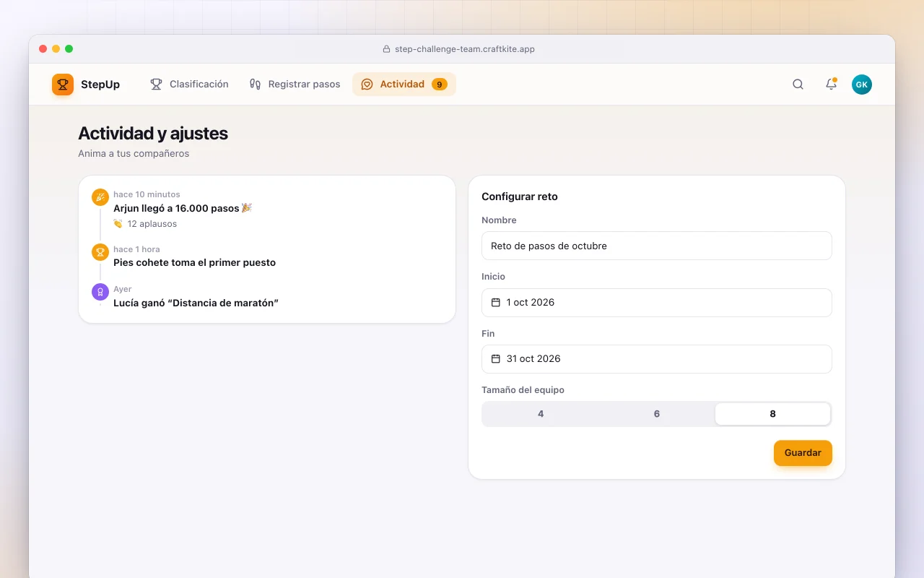Click the "Ayer" timestamp
The image size is (924, 578).
(123, 289)
